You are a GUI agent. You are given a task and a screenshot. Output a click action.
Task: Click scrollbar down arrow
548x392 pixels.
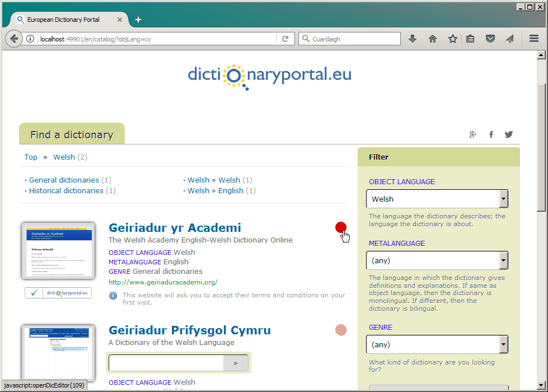[x=541, y=385]
